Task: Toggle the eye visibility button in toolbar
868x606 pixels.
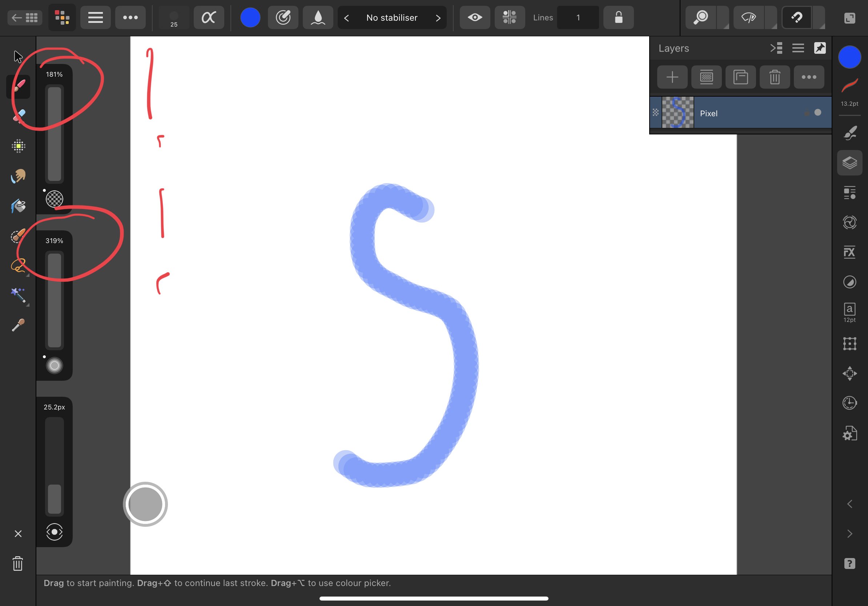Action: pos(475,17)
